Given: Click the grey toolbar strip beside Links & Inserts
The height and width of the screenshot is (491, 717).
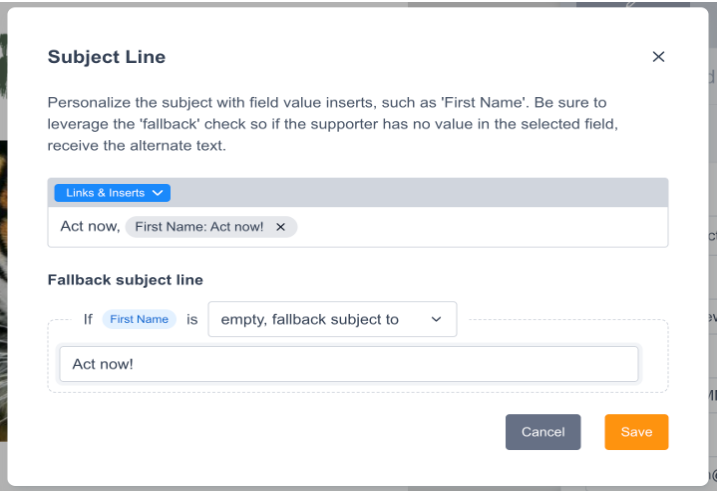Looking at the screenshot, I should pyautogui.click(x=420, y=192).
